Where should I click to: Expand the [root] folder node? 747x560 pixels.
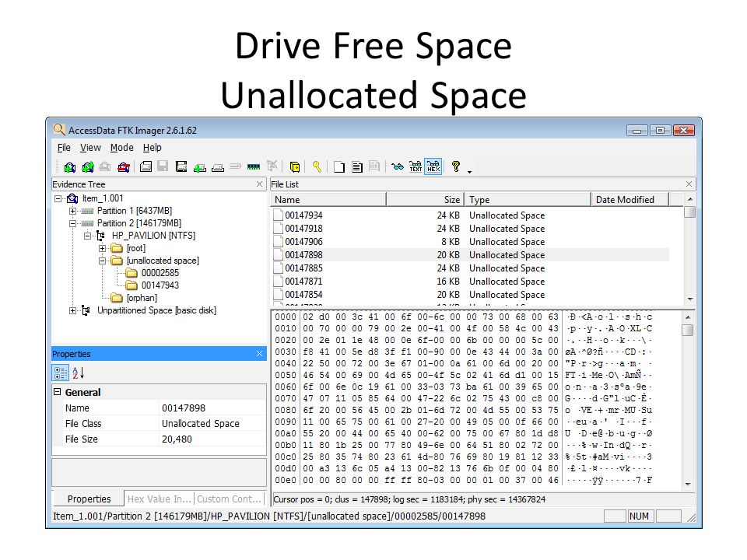102,248
